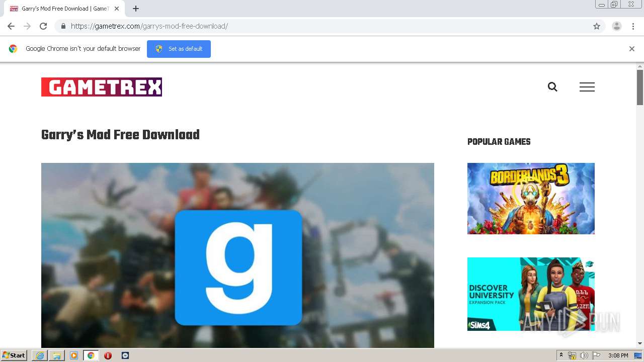View site info via padlock icon
This screenshot has width=644, height=362.
pyautogui.click(x=63, y=26)
